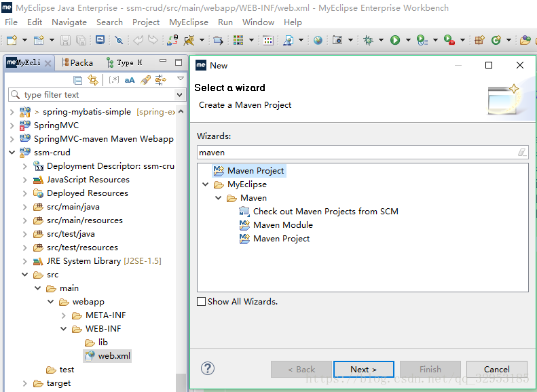Screen dimensions: 537x392
Task: Expand the target folder
Action: click(x=24, y=383)
